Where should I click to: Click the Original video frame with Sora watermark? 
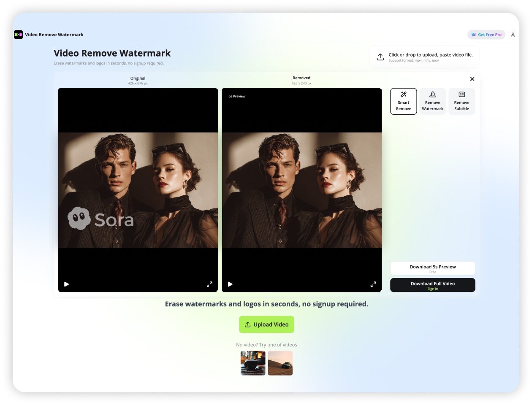coord(138,190)
